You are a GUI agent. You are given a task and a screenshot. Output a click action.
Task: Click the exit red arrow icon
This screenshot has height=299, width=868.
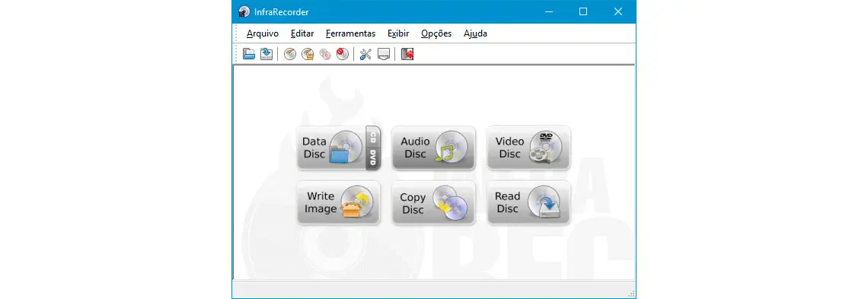pos(407,53)
